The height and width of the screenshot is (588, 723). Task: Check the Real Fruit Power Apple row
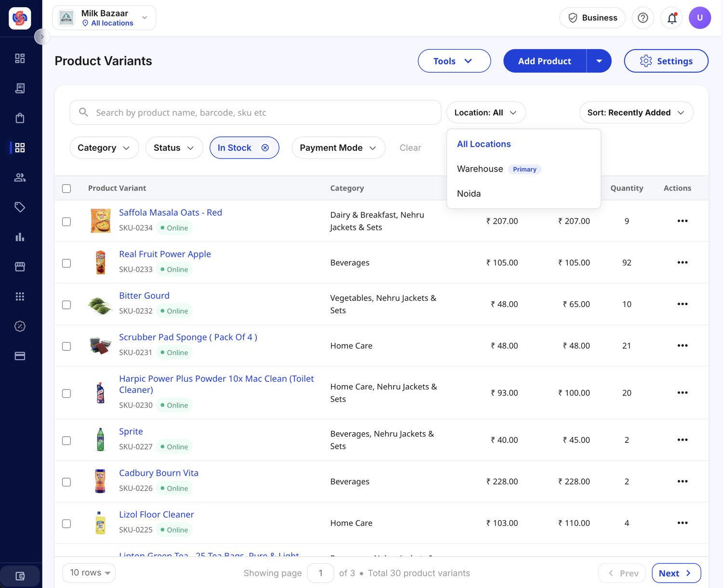coord(67,263)
